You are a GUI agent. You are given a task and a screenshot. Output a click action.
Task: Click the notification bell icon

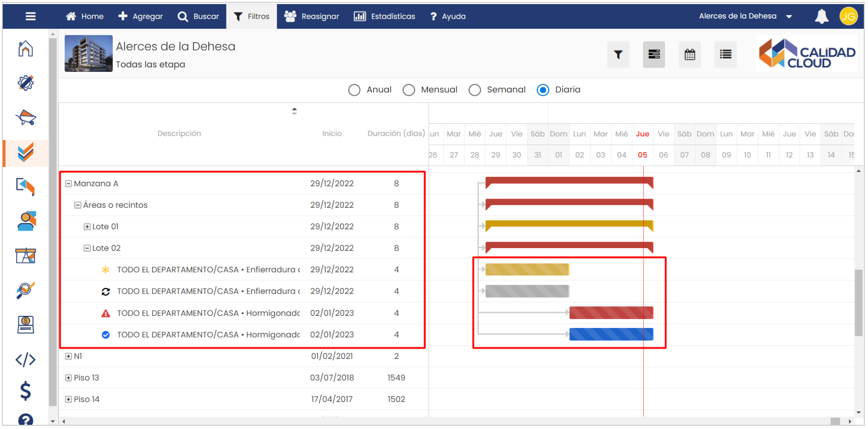pos(821,17)
